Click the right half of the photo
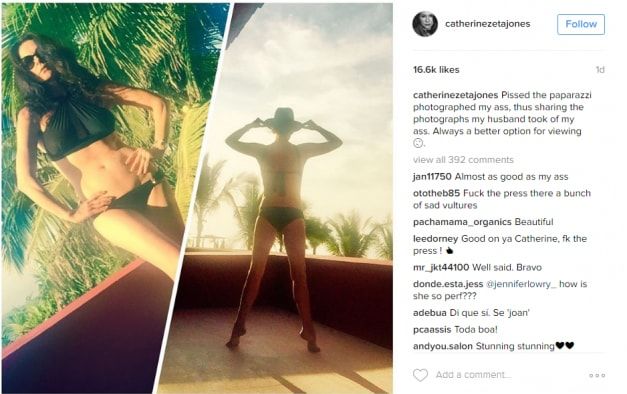 coord(276,198)
